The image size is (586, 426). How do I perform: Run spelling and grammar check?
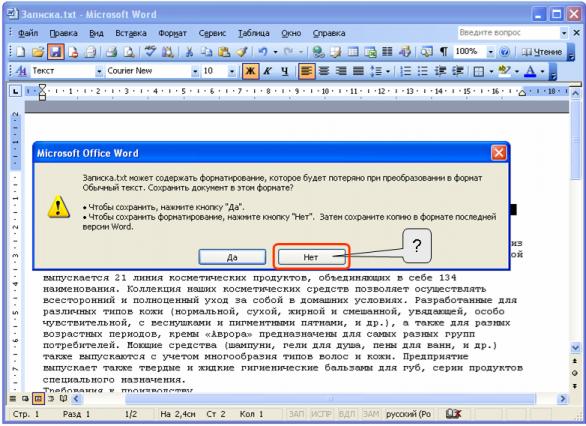150,52
